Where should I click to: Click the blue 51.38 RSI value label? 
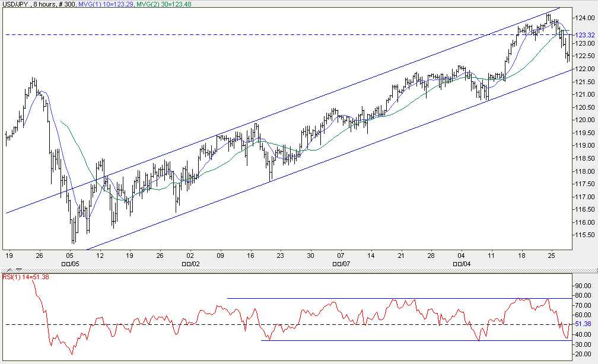pyautogui.click(x=583, y=324)
